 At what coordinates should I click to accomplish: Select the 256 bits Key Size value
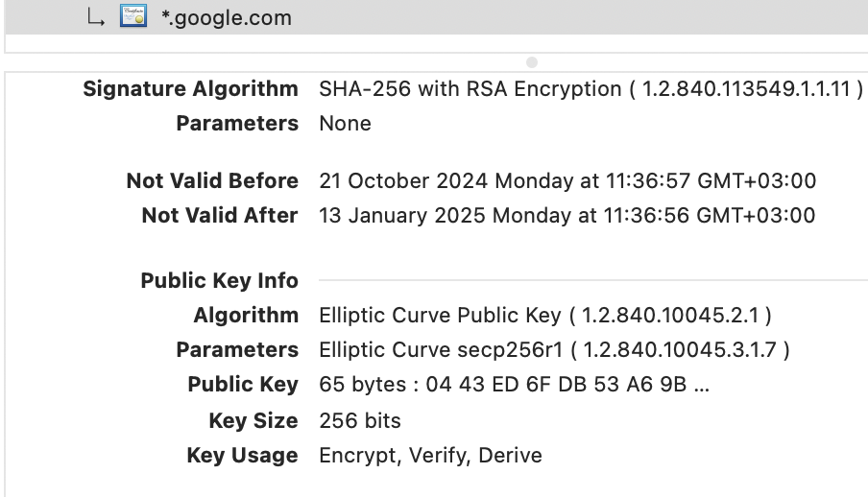click(360, 420)
